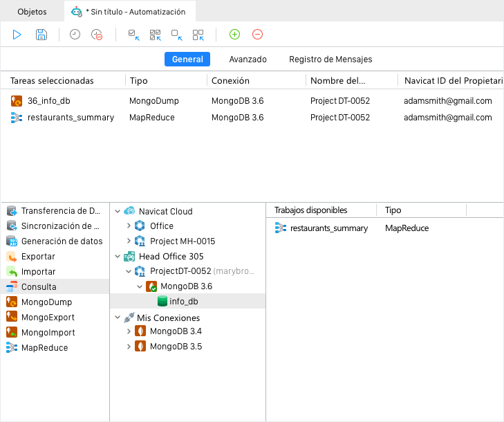
Task: Expand the Project MH-0015 node
Action: [x=129, y=241]
